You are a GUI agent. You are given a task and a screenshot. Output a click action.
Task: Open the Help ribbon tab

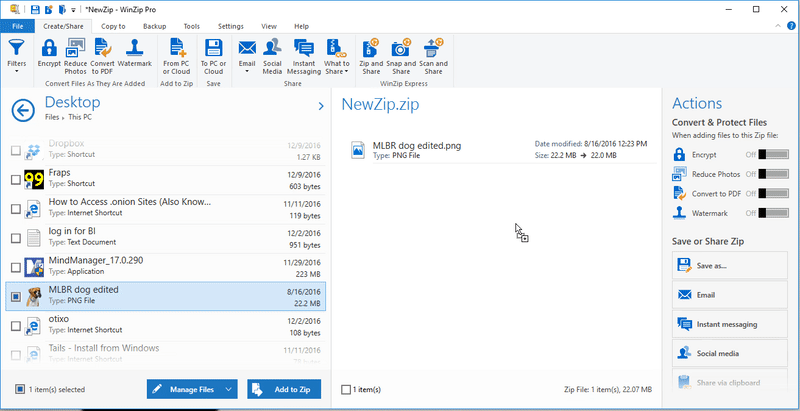click(302, 26)
